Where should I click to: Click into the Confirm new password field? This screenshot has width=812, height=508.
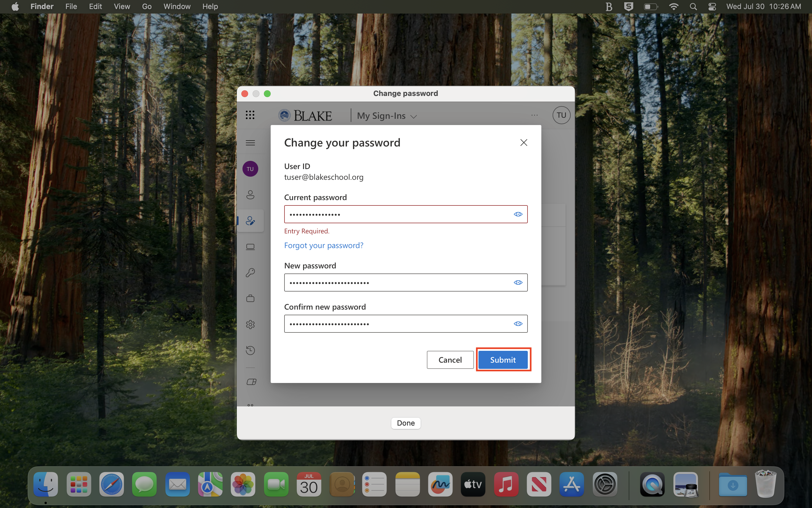pyautogui.click(x=406, y=324)
